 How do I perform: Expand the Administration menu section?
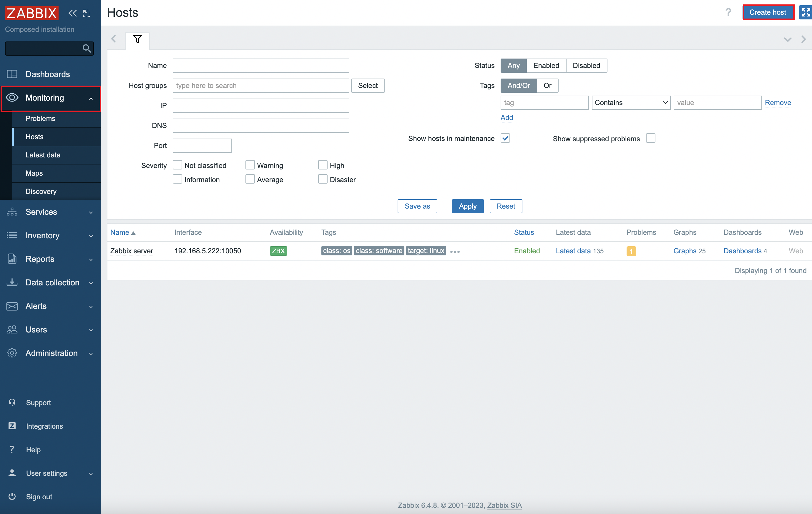[x=50, y=353]
